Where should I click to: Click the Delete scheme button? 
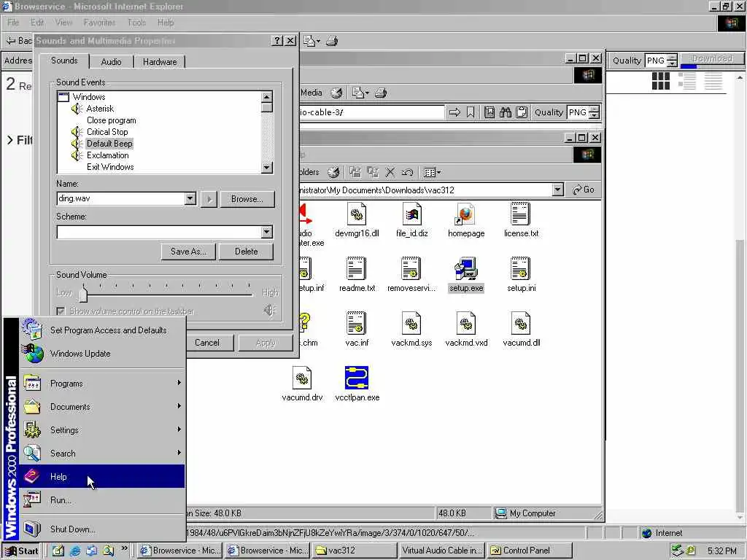[247, 252]
